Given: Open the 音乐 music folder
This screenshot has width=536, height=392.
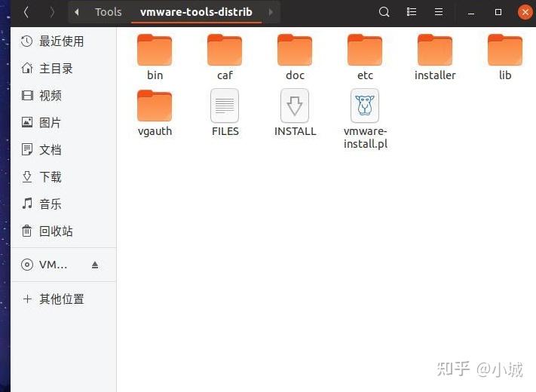Looking at the screenshot, I should pyautogui.click(x=63, y=204).
